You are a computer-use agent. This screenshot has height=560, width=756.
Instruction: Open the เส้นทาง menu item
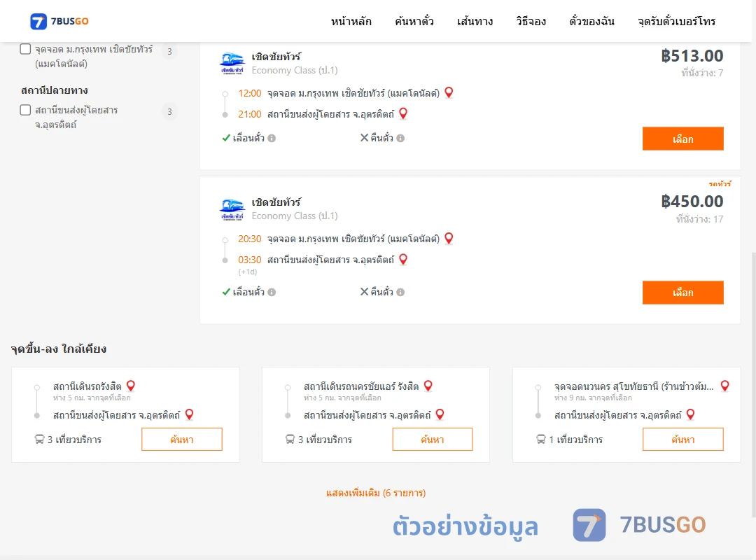[475, 21]
